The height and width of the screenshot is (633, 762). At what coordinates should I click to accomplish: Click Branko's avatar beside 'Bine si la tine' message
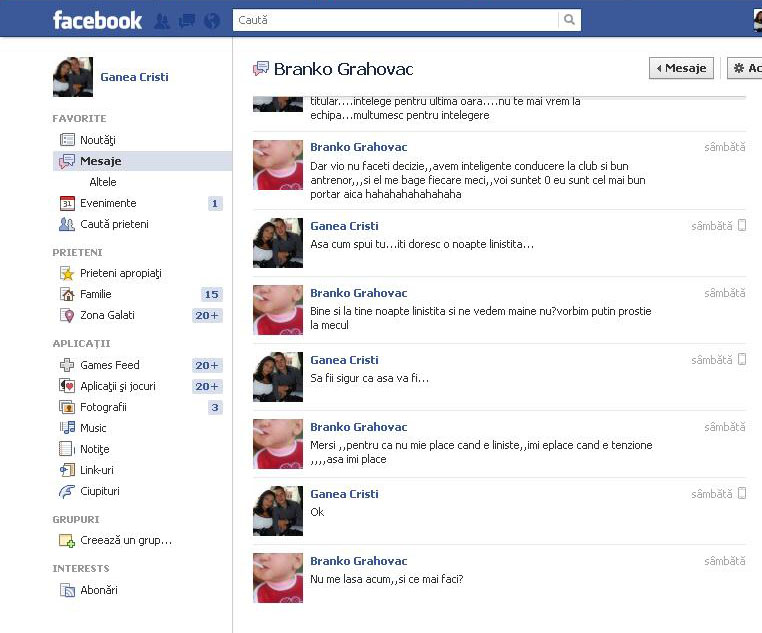[278, 309]
